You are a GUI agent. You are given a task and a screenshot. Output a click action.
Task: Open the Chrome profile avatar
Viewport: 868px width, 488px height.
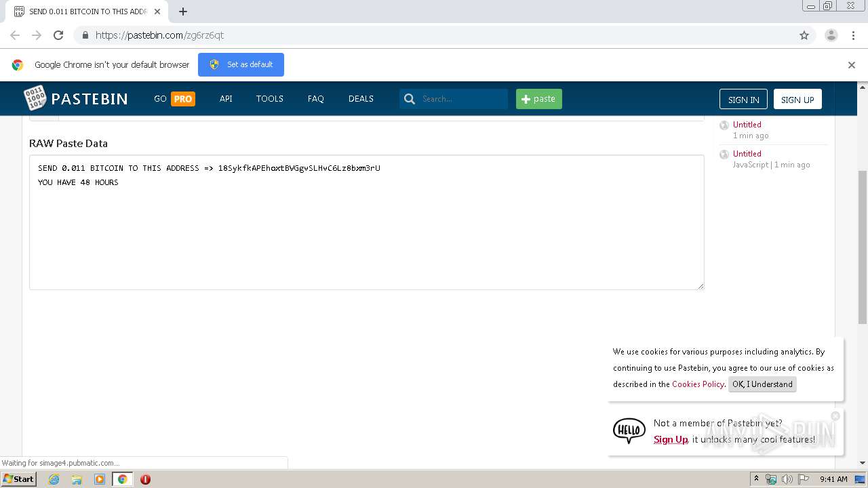[x=831, y=35]
